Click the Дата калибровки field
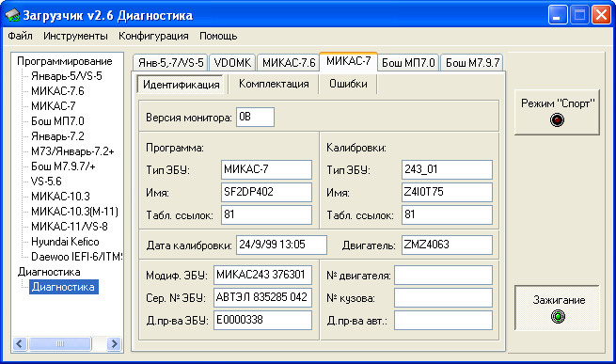Screen dimensions: 616x364 tap(281, 245)
